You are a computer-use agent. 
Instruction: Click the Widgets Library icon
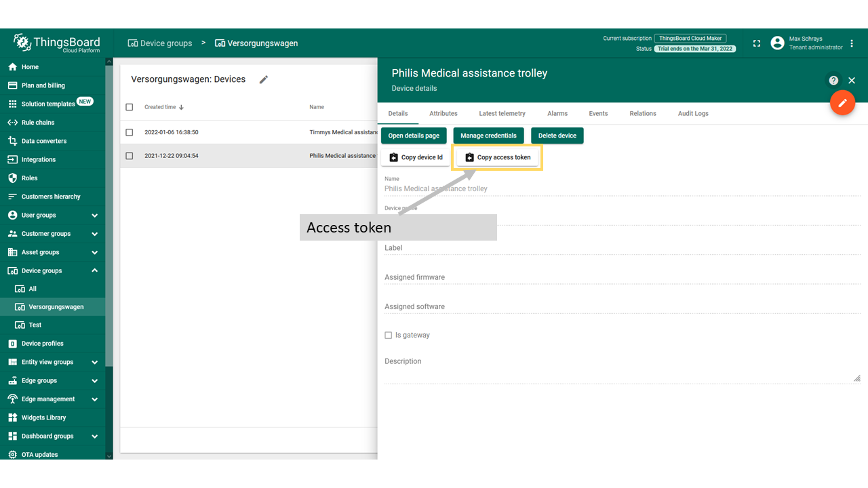click(x=12, y=418)
